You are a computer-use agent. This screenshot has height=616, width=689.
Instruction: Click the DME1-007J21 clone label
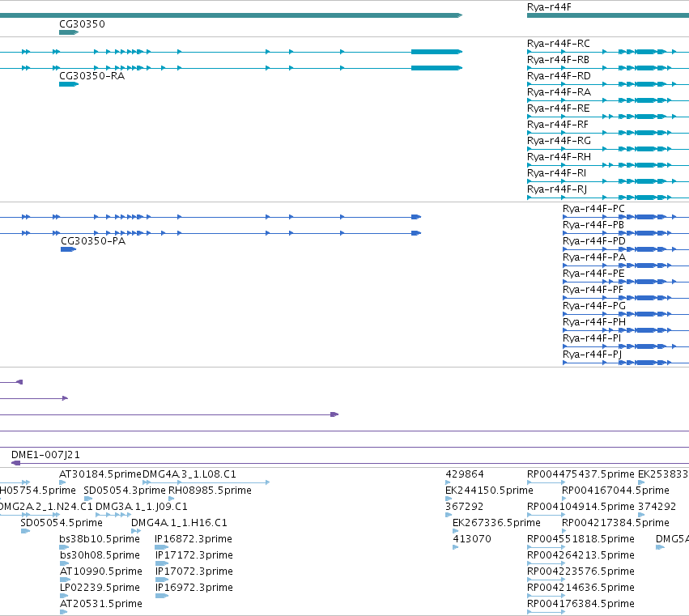coord(45,455)
